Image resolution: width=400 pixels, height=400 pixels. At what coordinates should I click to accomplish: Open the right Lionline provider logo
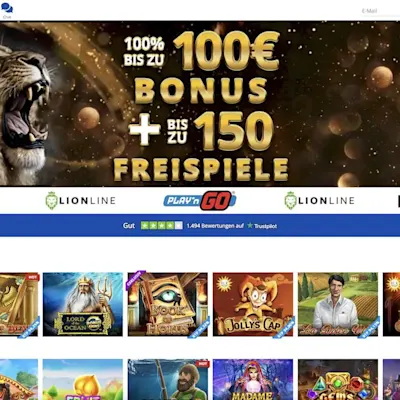[319, 200]
